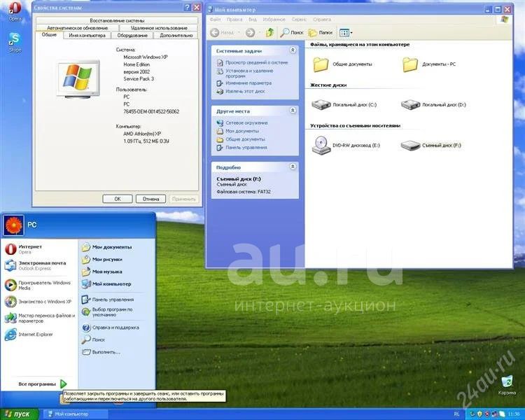Select Локальный диск (D:) drive
This screenshot has width=525, height=420.
433,104
